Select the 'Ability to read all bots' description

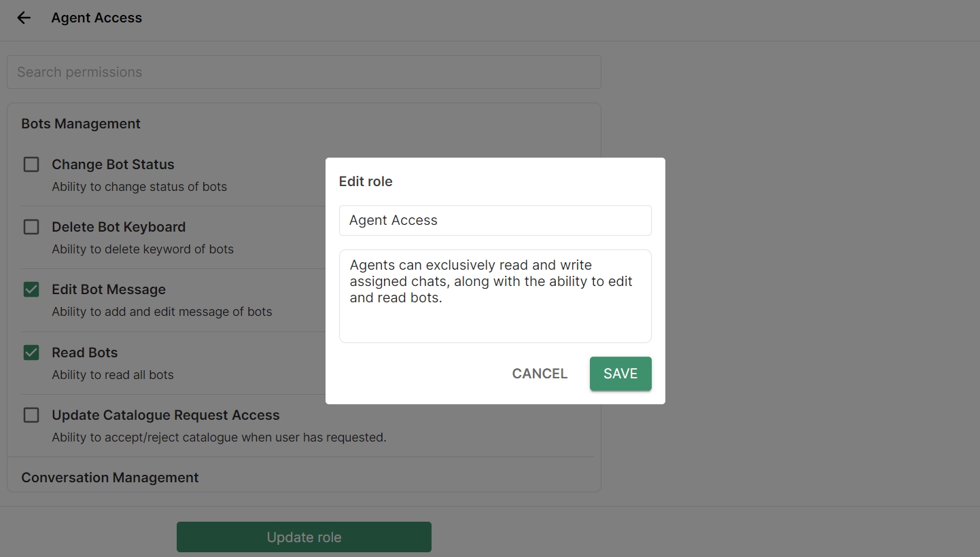(113, 375)
